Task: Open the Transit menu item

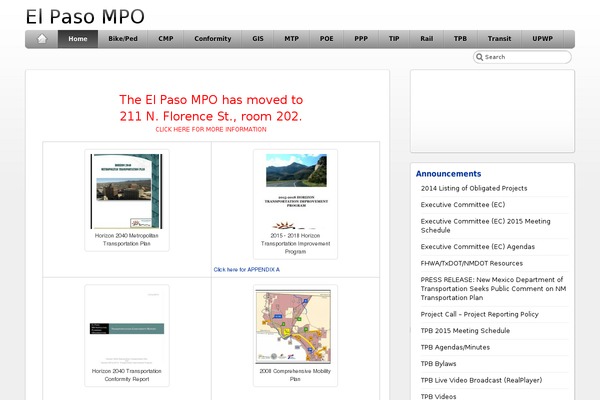Action: click(499, 39)
